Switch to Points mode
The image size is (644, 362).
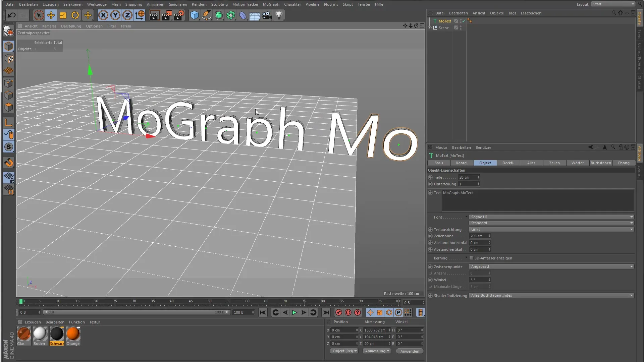pos(9,83)
